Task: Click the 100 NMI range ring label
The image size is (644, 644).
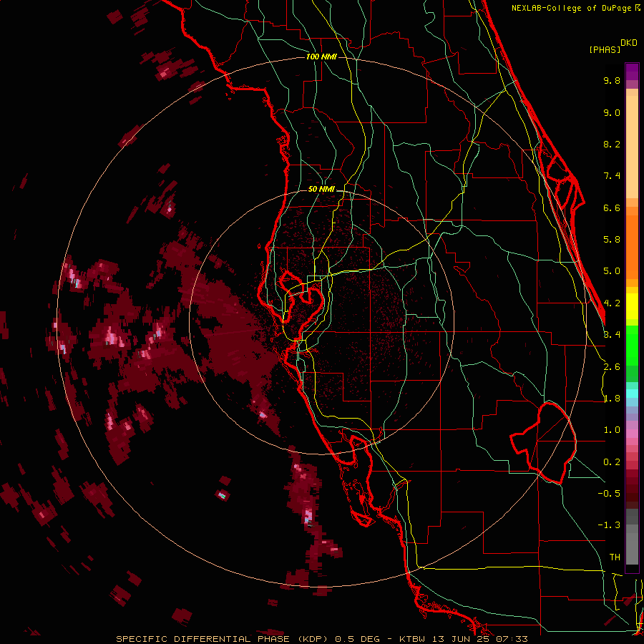Action: [321, 57]
